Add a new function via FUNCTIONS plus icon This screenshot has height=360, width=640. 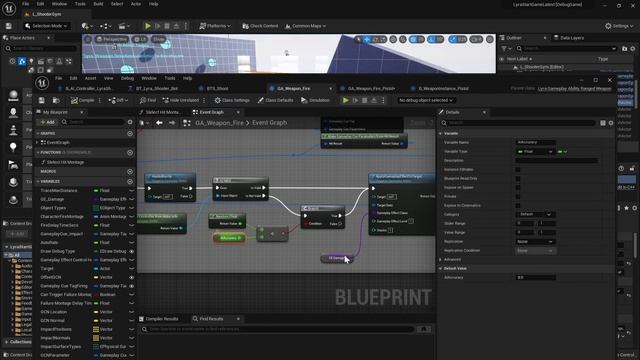[x=130, y=152]
